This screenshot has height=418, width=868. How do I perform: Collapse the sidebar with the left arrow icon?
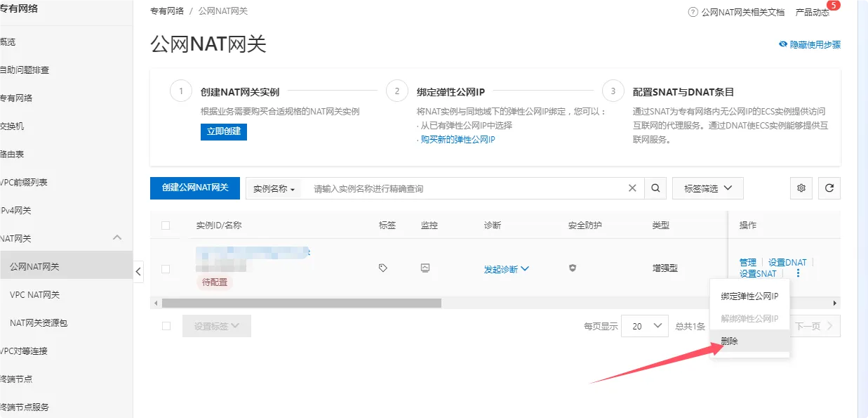point(138,271)
